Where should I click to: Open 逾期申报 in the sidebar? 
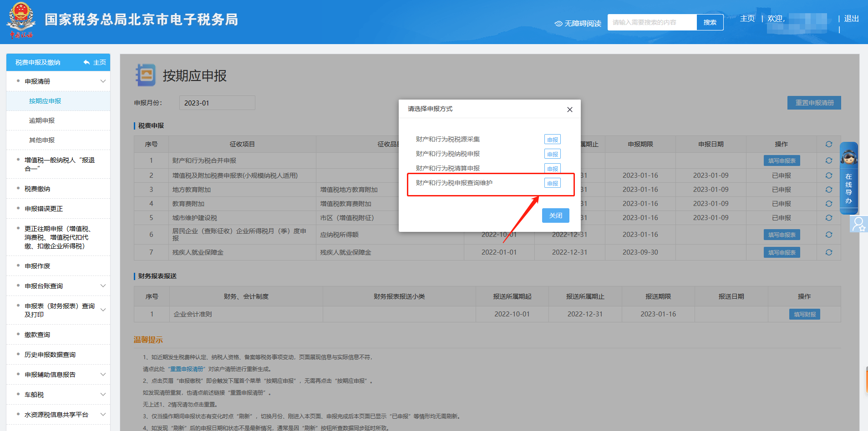tap(42, 120)
